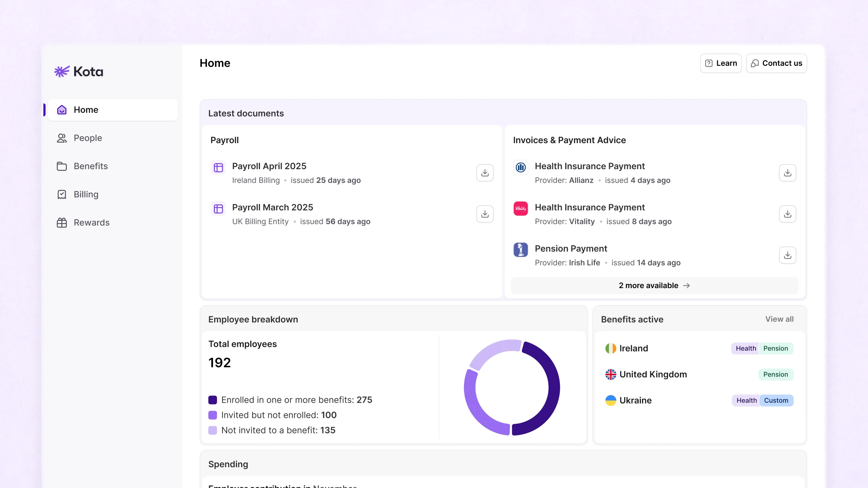The height and width of the screenshot is (488, 868).
Task: Download the Vitality Health Insurance Payment invoice
Action: pyautogui.click(x=787, y=214)
